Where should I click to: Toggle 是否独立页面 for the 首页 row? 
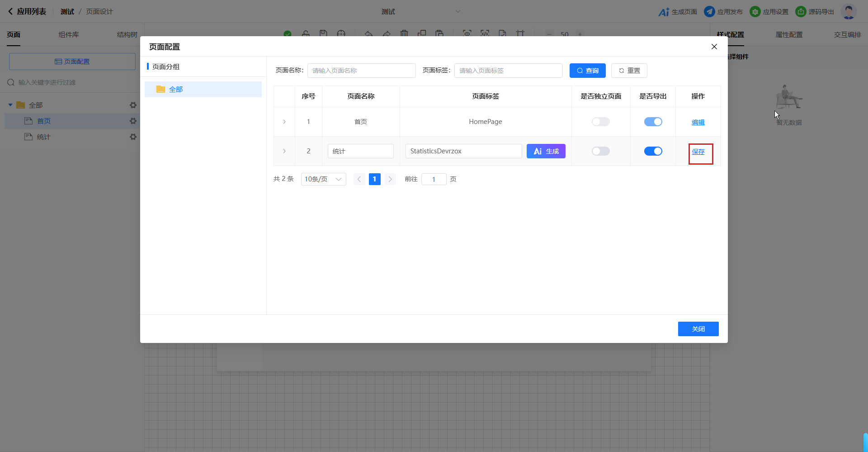click(600, 122)
